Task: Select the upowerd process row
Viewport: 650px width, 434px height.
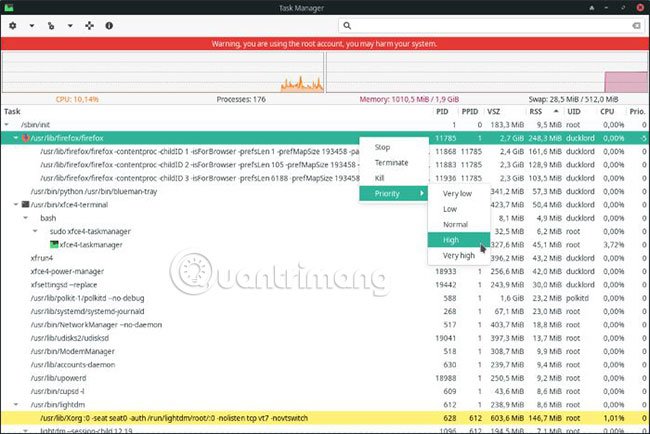Action: (x=324, y=378)
